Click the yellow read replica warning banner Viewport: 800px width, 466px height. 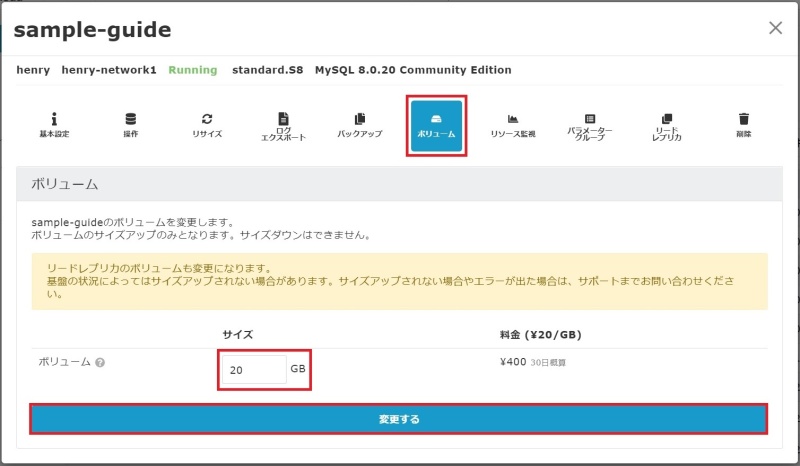[x=399, y=280]
